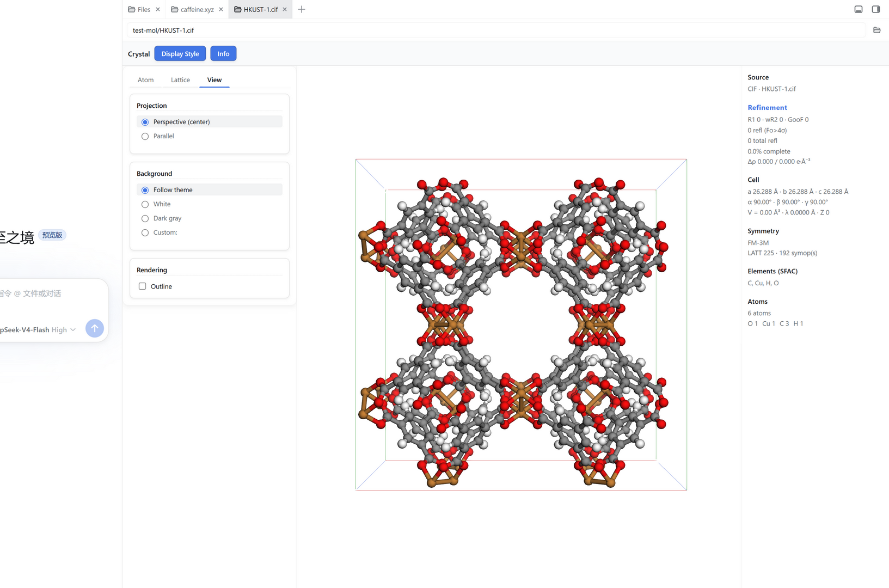Click the files tab folder icon
This screenshot has width=889, height=588.
pyautogui.click(x=132, y=9)
